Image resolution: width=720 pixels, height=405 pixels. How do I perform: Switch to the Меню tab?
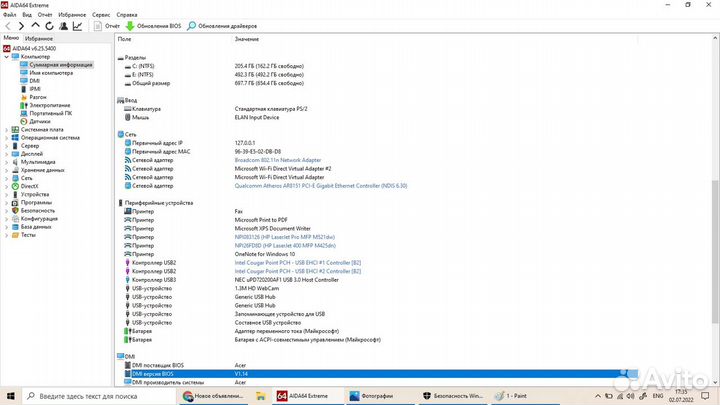click(11, 38)
